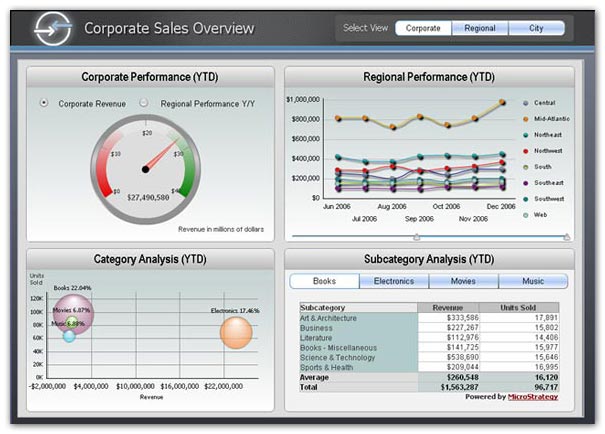Click the Books pink bubble
Screen dimensions: 605x434
(73, 313)
